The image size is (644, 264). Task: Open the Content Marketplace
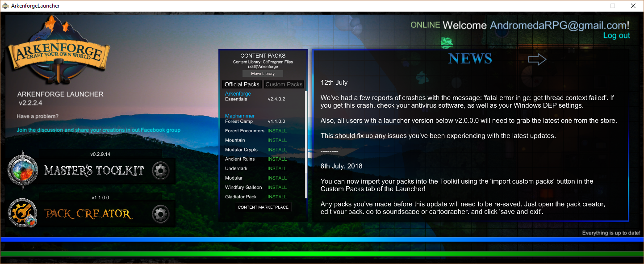point(263,207)
